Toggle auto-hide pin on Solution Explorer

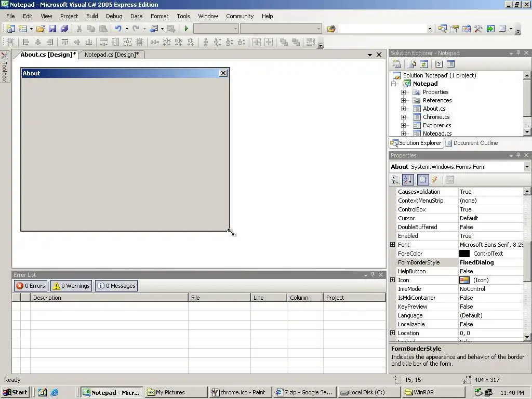[x=518, y=53]
